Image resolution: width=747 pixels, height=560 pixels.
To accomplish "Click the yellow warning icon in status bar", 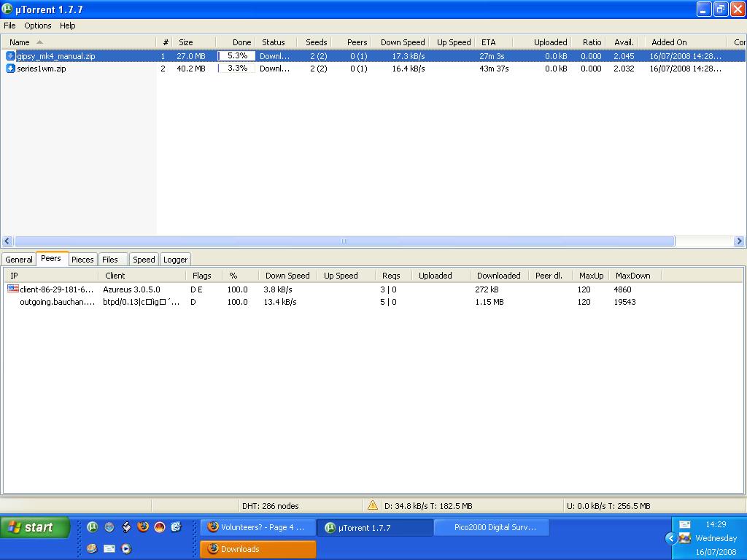I will coord(373,505).
